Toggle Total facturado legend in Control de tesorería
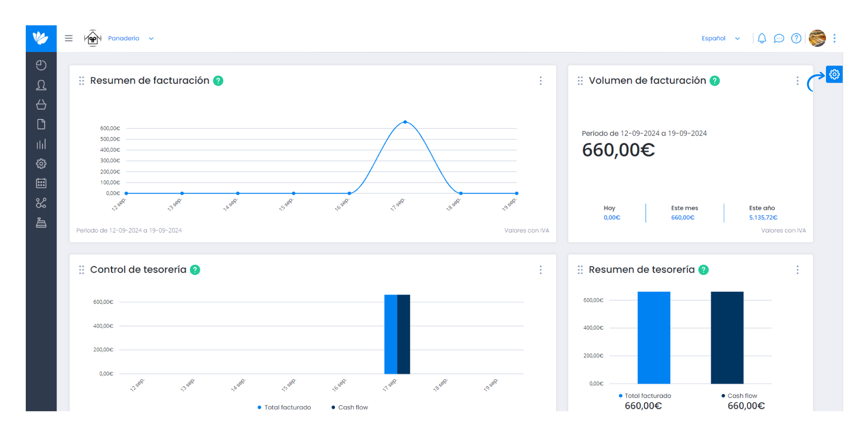The height and width of the screenshot is (436, 868). (x=284, y=408)
